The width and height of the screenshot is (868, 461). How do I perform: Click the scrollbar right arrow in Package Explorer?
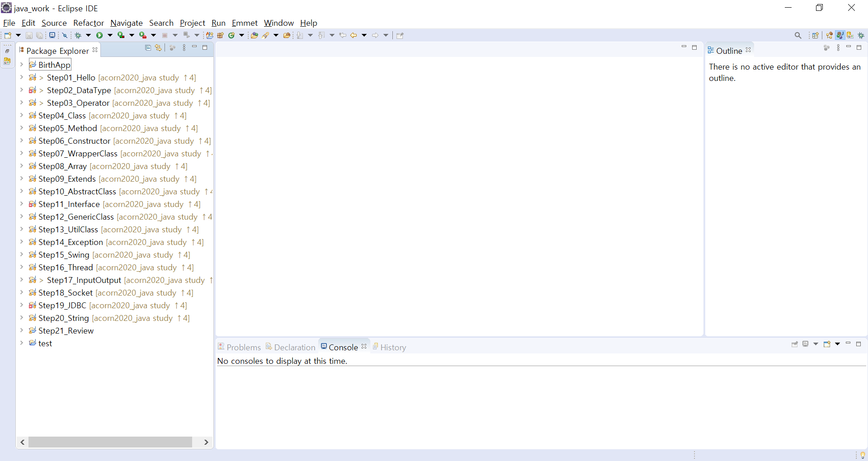206,442
